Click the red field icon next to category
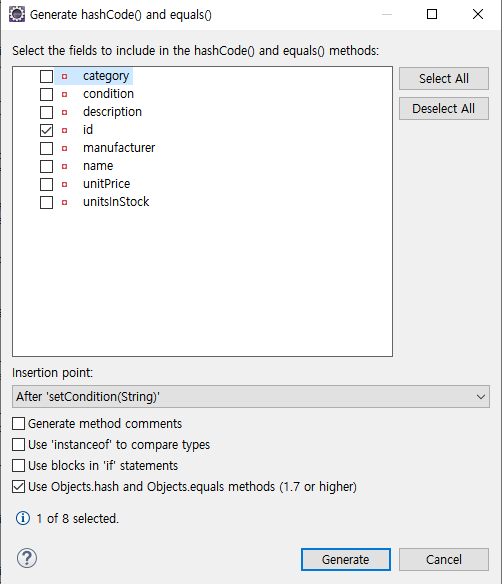The image size is (502, 584). pyautogui.click(x=64, y=76)
